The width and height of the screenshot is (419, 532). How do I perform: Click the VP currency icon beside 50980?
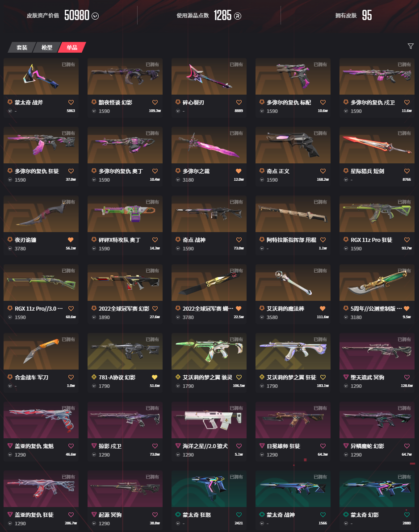pyautogui.click(x=96, y=16)
